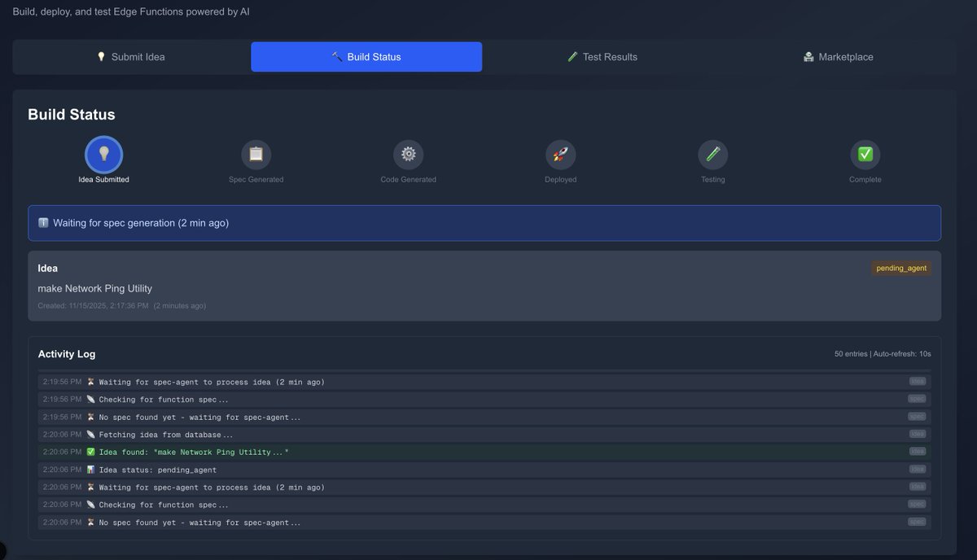977x560 pixels.
Task: Go to the Marketplace tab
Action: [839, 57]
